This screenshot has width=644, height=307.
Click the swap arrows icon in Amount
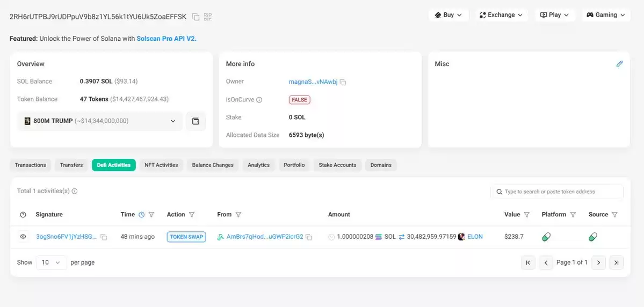[x=402, y=237]
